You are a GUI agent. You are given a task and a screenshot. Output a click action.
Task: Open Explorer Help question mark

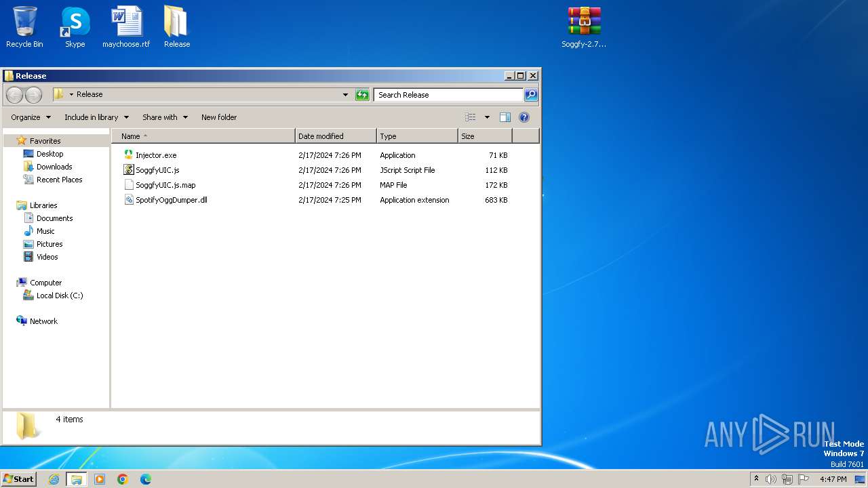[x=524, y=117]
